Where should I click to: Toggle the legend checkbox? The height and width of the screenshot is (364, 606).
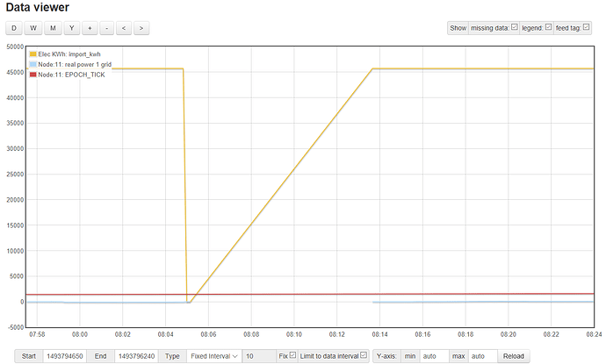click(548, 27)
